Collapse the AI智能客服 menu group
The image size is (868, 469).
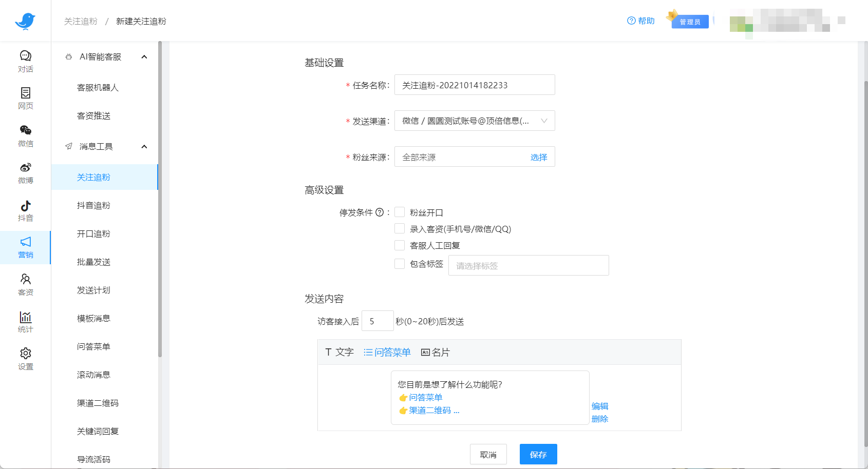point(144,57)
